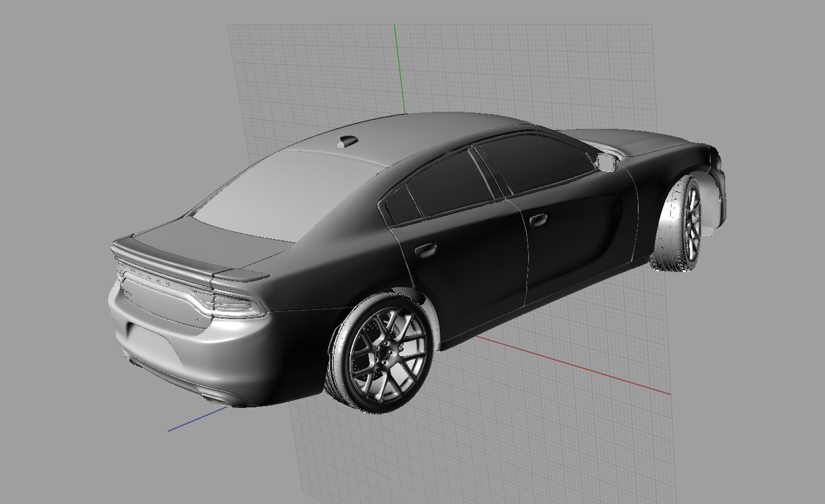This screenshot has width=825, height=504.
Task: Click the green vertical axis line
Action: click(x=400, y=70)
